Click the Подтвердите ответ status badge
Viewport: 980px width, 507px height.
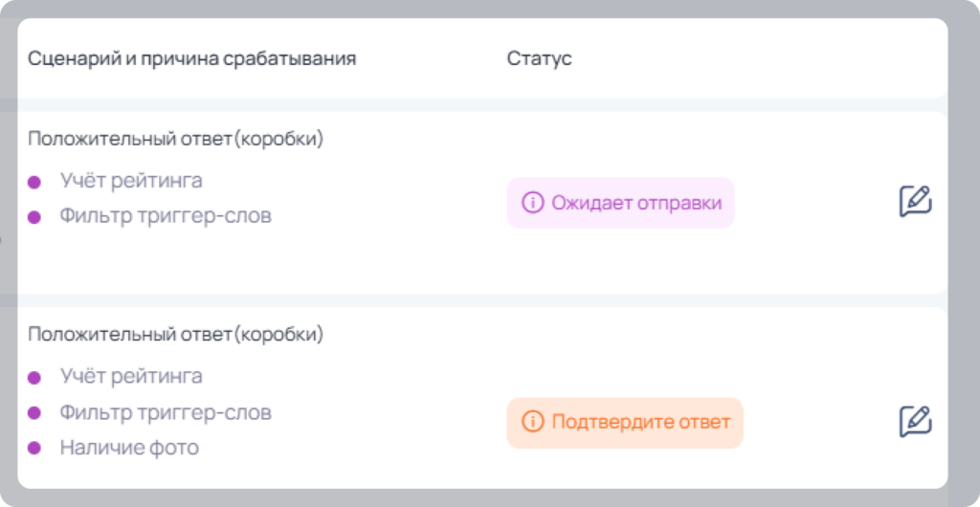624,423
